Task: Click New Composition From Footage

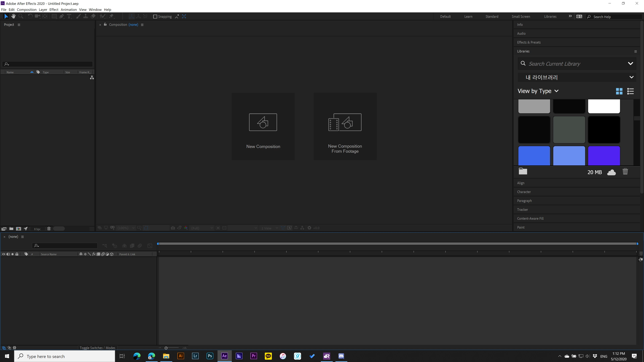Action: pos(345,126)
